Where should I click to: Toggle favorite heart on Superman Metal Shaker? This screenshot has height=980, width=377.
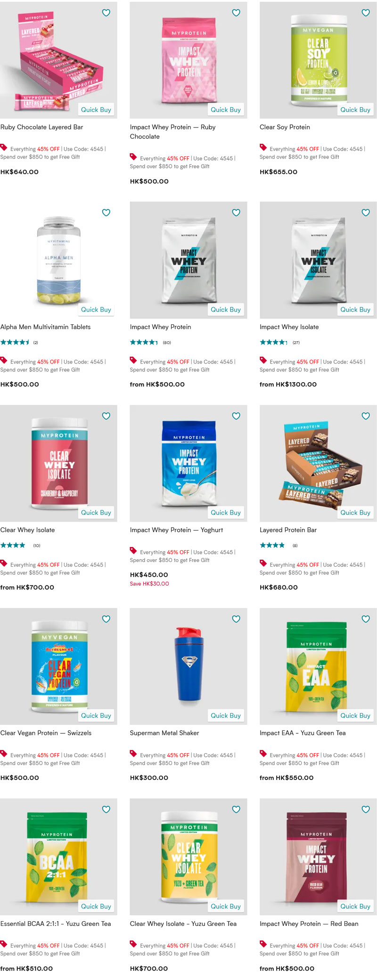click(236, 619)
